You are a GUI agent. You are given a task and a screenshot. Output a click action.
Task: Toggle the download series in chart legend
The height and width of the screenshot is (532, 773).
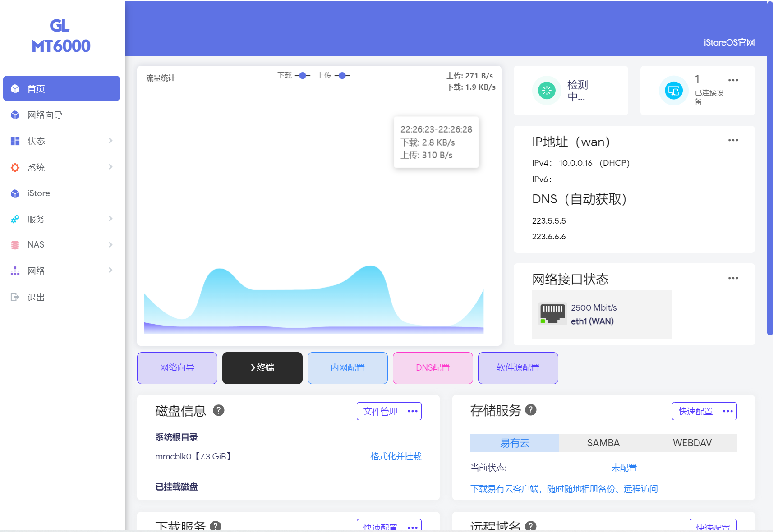point(294,75)
